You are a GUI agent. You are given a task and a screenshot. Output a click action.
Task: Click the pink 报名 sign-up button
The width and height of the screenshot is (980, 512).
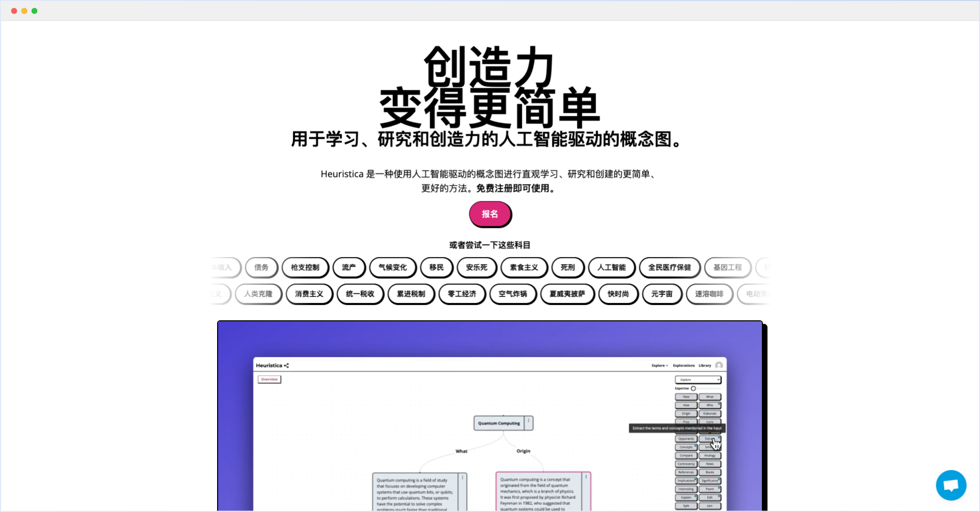[x=490, y=214]
